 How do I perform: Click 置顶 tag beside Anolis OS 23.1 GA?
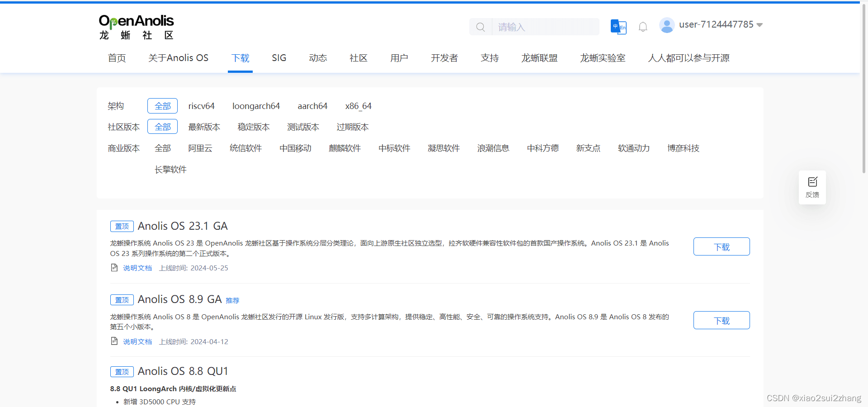[122, 226]
